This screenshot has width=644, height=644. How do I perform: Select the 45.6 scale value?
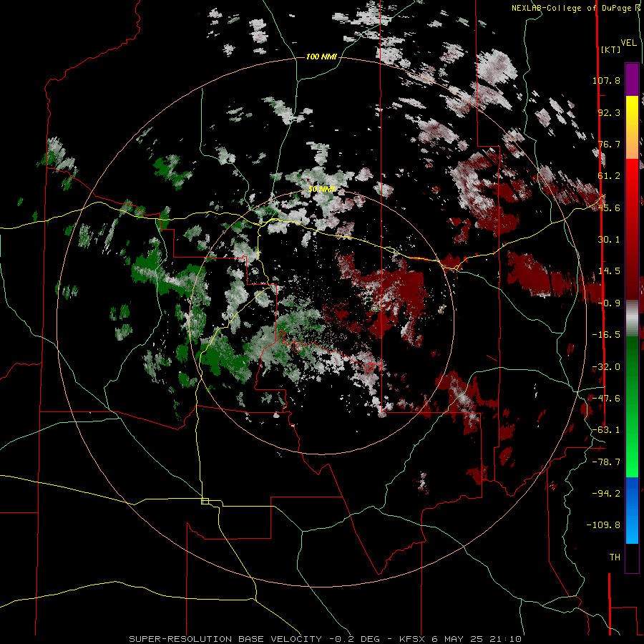[x=609, y=208]
